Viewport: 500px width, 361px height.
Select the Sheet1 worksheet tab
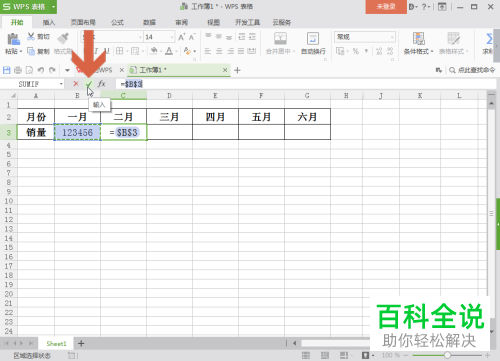(56, 343)
